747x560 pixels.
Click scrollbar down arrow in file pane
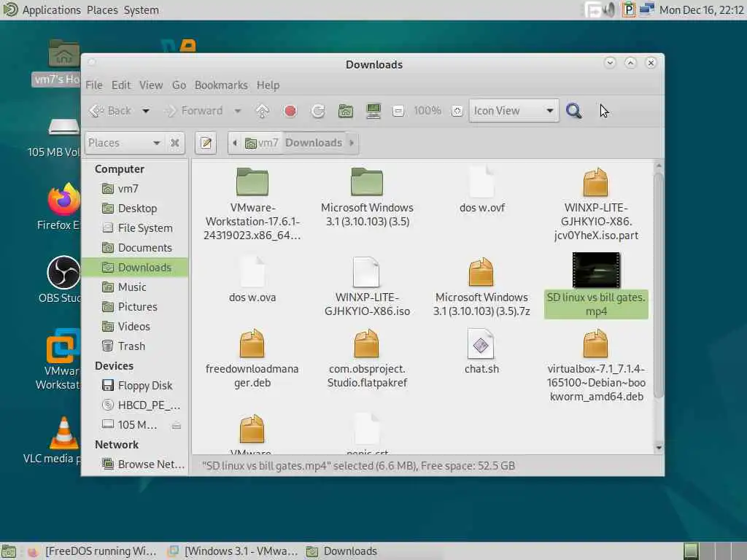659,448
